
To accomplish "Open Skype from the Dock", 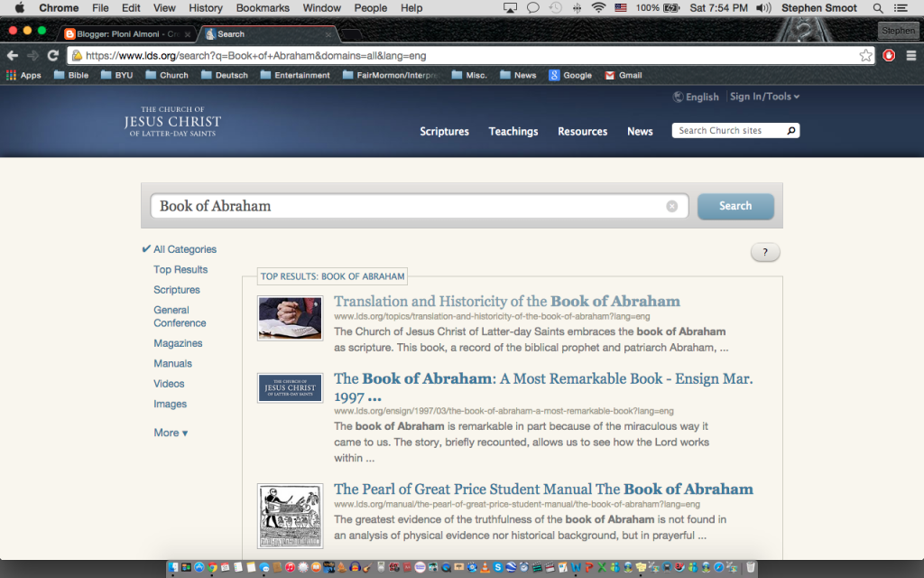I will tap(498, 567).
